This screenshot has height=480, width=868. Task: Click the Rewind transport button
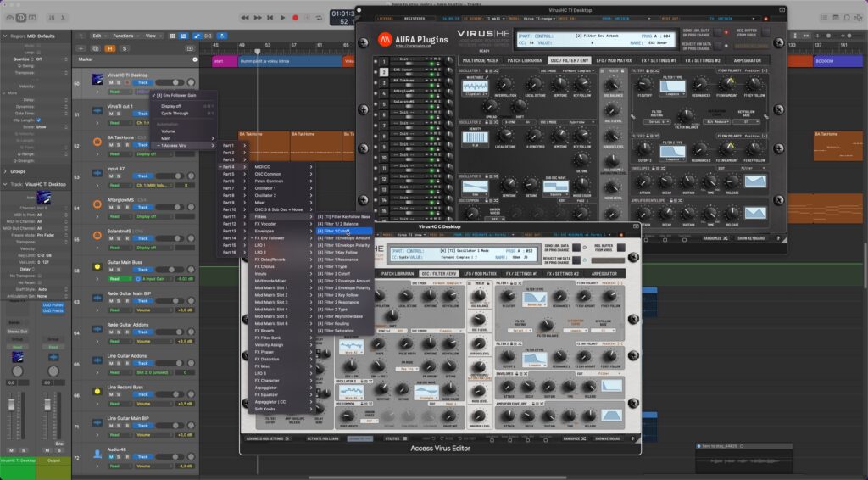[x=245, y=18]
